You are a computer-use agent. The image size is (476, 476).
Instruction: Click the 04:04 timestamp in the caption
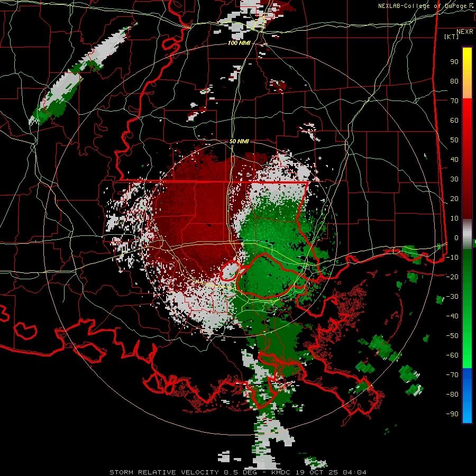354,472
